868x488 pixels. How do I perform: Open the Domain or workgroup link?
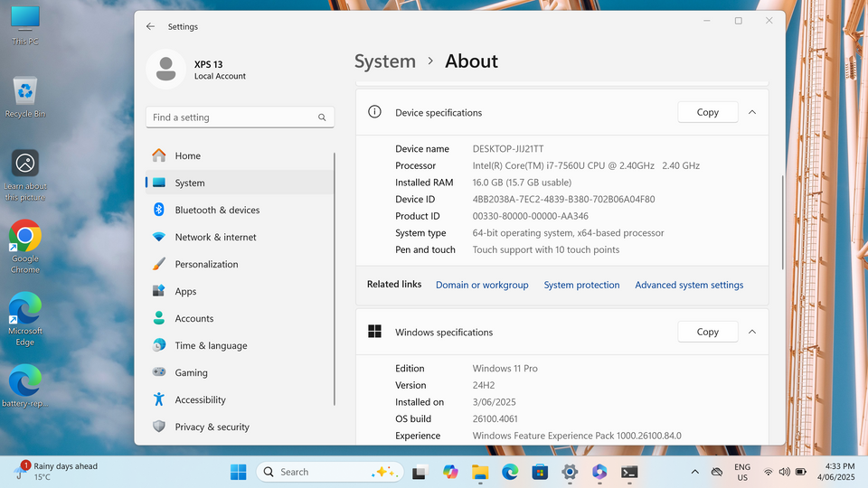click(482, 285)
